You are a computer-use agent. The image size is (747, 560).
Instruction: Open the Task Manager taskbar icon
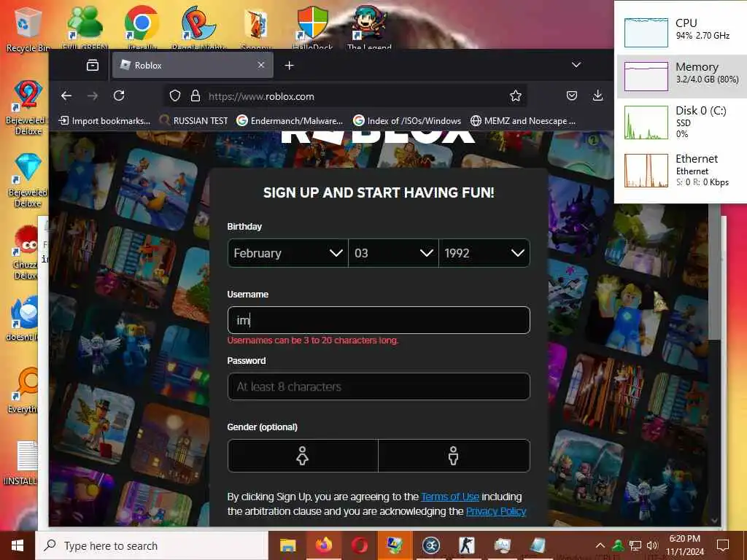(x=502, y=545)
